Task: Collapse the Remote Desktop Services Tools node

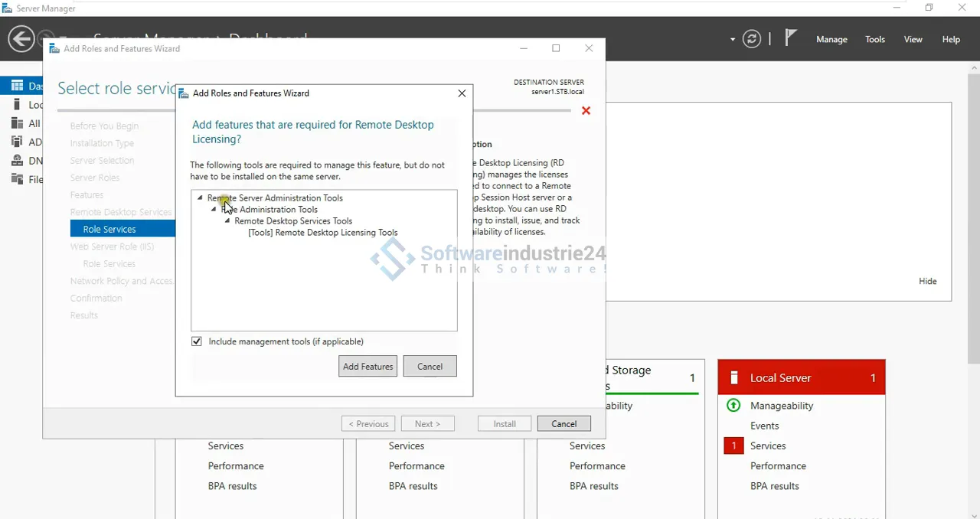Action: click(227, 220)
